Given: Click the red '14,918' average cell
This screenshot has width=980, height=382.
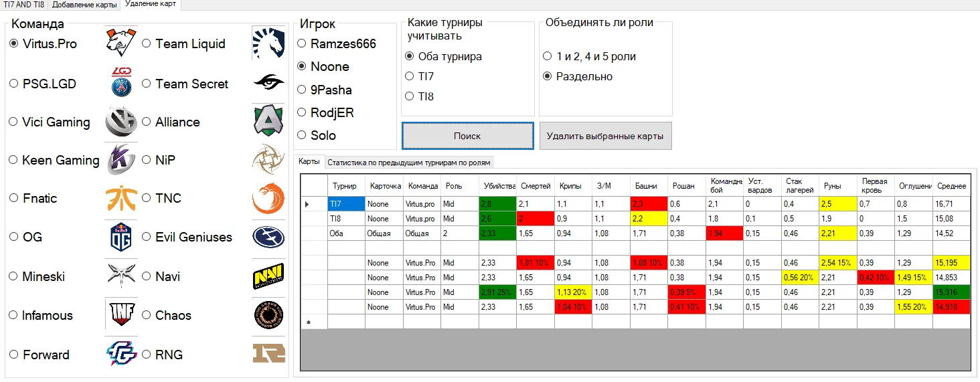Looking at the screenshot, I should tap(951, 307).
